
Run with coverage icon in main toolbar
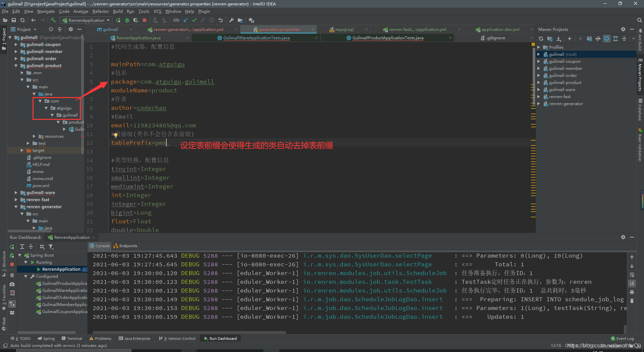coord(136,20)
